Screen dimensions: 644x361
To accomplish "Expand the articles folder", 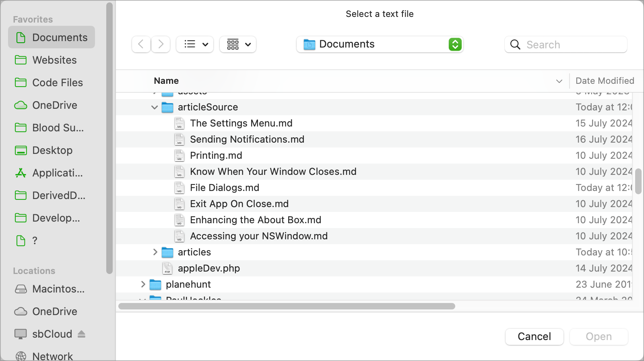I will (155, 252).
